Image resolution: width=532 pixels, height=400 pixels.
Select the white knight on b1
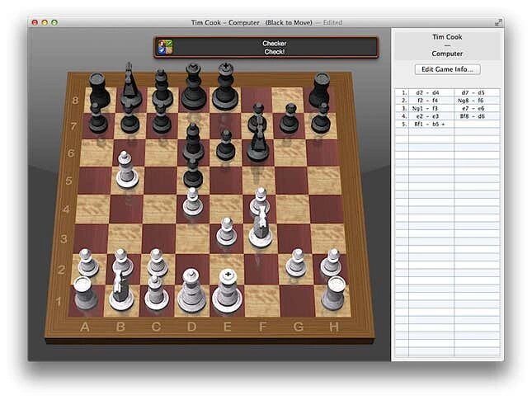click(x=121, y=289)
